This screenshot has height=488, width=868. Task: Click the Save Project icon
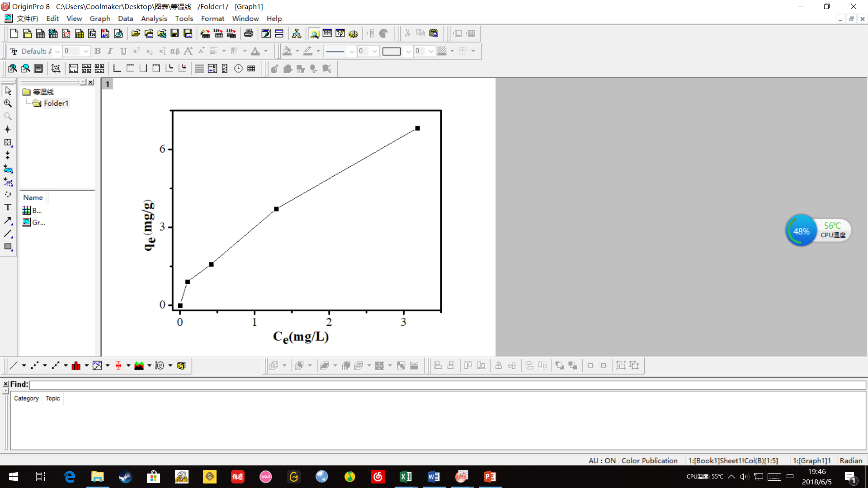[x=175, y=33]
